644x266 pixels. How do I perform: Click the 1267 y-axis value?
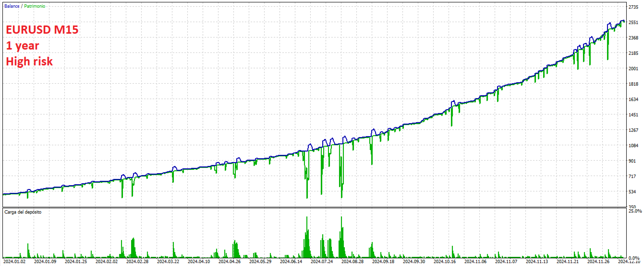[x=633, y=130]
